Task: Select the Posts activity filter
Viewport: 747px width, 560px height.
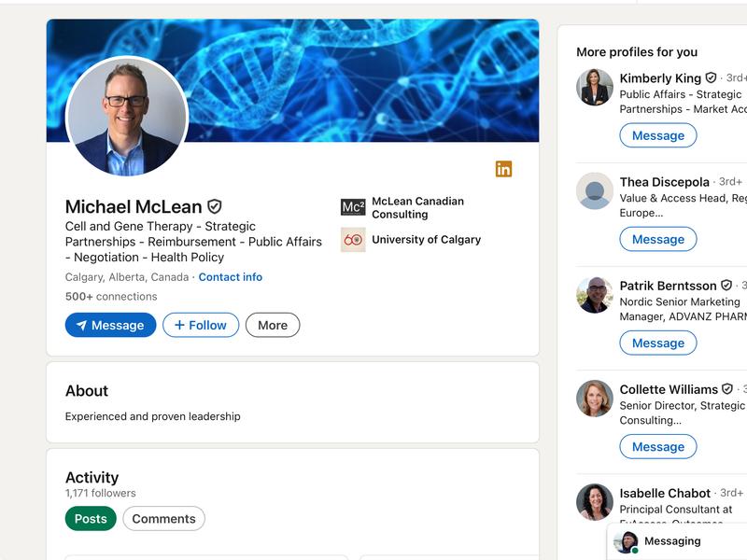Action: tap(91, 519)
